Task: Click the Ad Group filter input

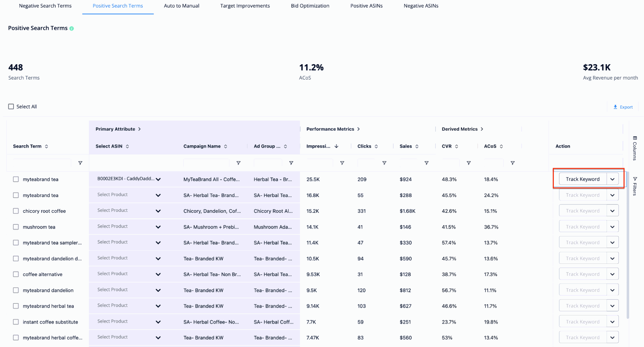Action: [x=268, y=163]
